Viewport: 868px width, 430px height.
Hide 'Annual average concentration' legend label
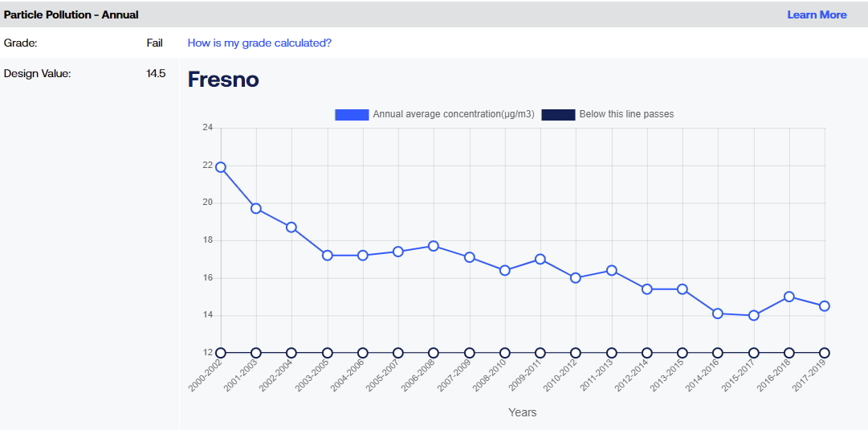(x=454, y=115)
